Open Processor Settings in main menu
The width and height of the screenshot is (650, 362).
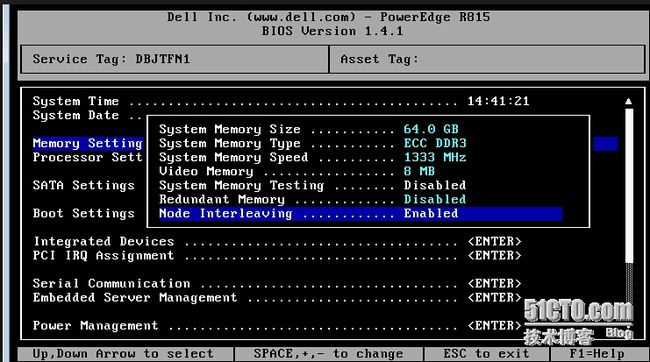(87, 158)
